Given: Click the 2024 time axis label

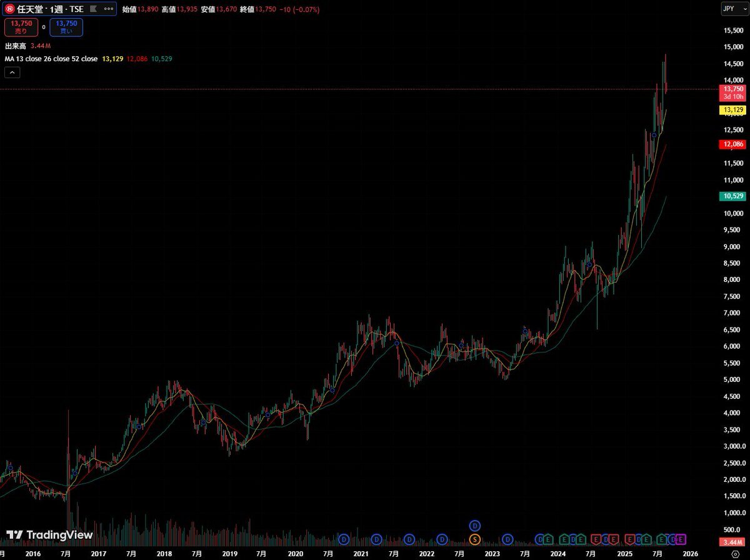Looking at the screenshot, I should pos(558,554).
